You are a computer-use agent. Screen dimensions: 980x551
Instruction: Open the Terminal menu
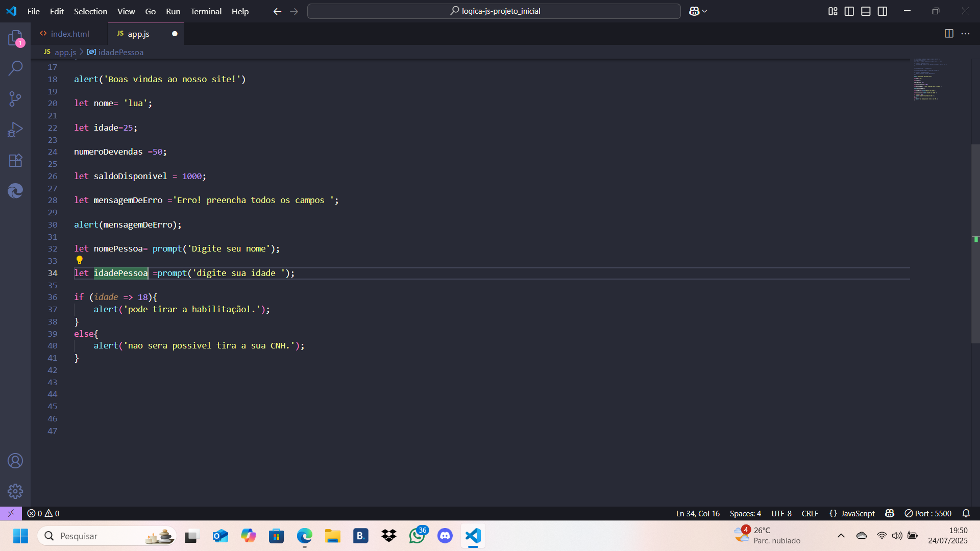(206, 11)
